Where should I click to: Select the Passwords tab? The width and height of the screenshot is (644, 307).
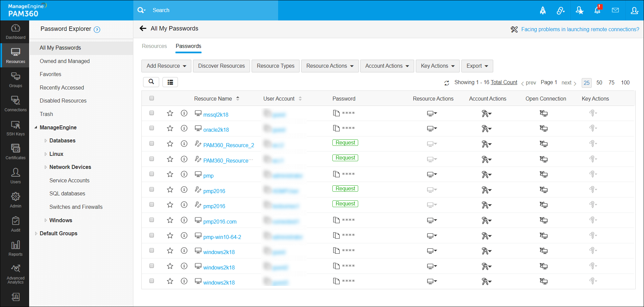pos(188,46)
